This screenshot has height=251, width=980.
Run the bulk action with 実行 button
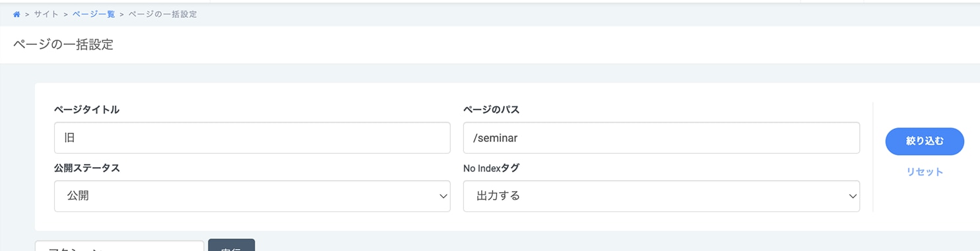(x=232, y=245)
